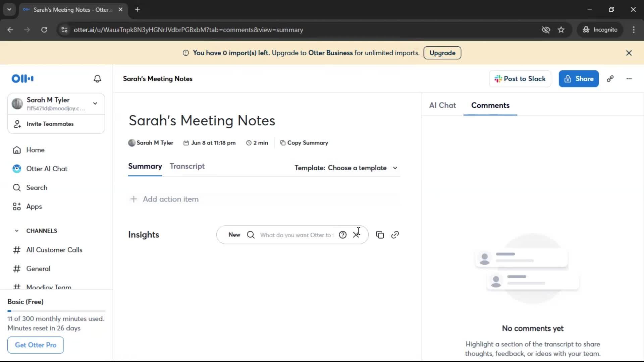Open the tab search dropdown arrow
This screenshot has width=644, height=362.
9,9
